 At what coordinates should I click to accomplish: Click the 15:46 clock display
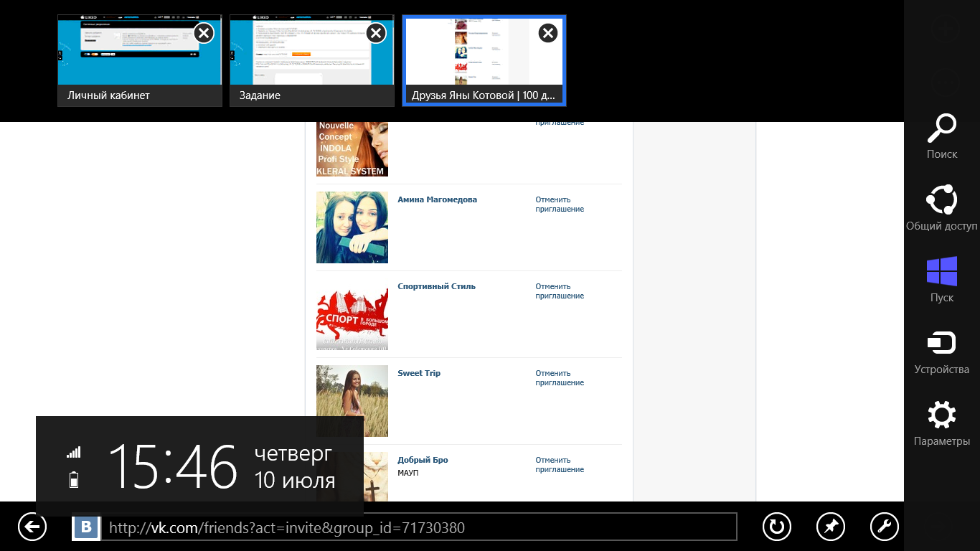(173, 466)
